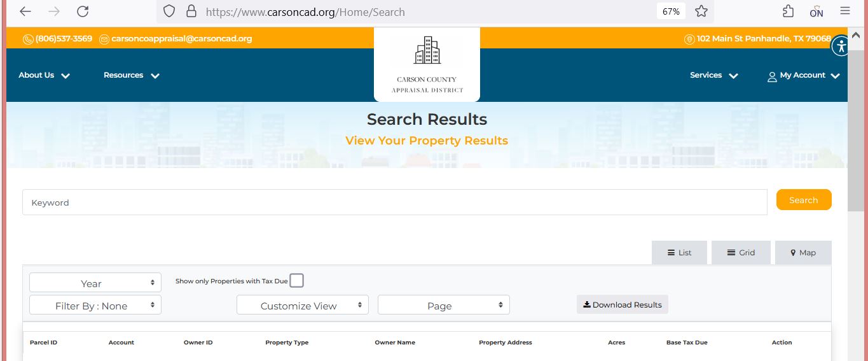868x361 pixels.
Task: Go back with the browser back arrow
Action: click(x=25, y=11)
